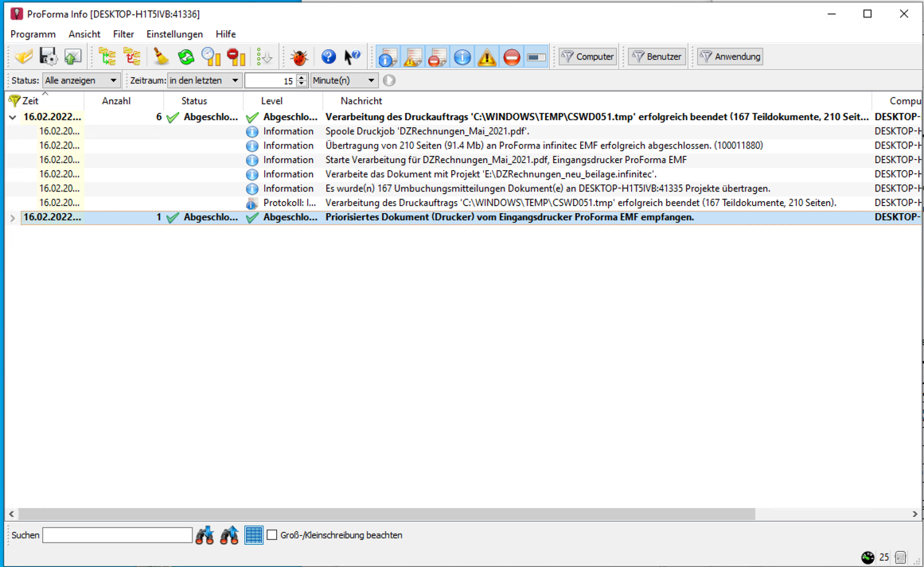
Task: Select 'Verarbeite das Dokument mit Projekt' row
Action: [x=463, y=174]
